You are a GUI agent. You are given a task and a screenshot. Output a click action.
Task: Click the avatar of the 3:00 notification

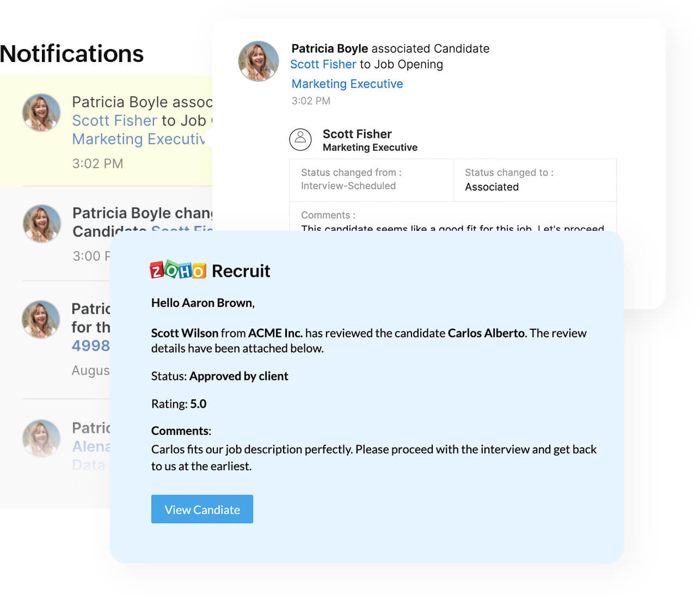[41, 223]
